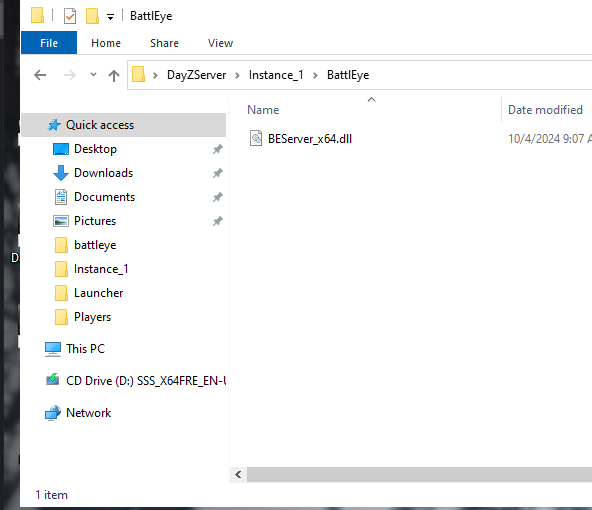Open the Instance_1 folder in Quick access
The height and width of the screenshot is (510, 592).
tap(101, 269)
